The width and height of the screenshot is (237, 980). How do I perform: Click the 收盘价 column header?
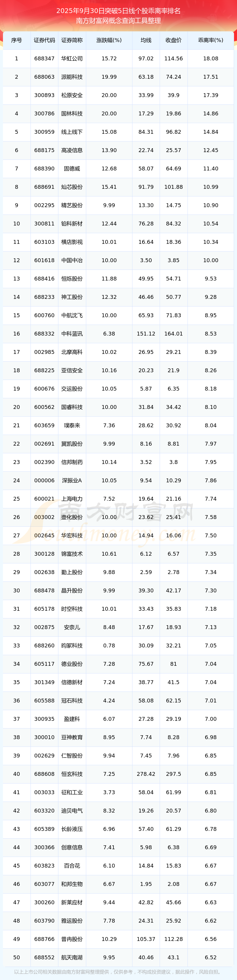point(173,40)
